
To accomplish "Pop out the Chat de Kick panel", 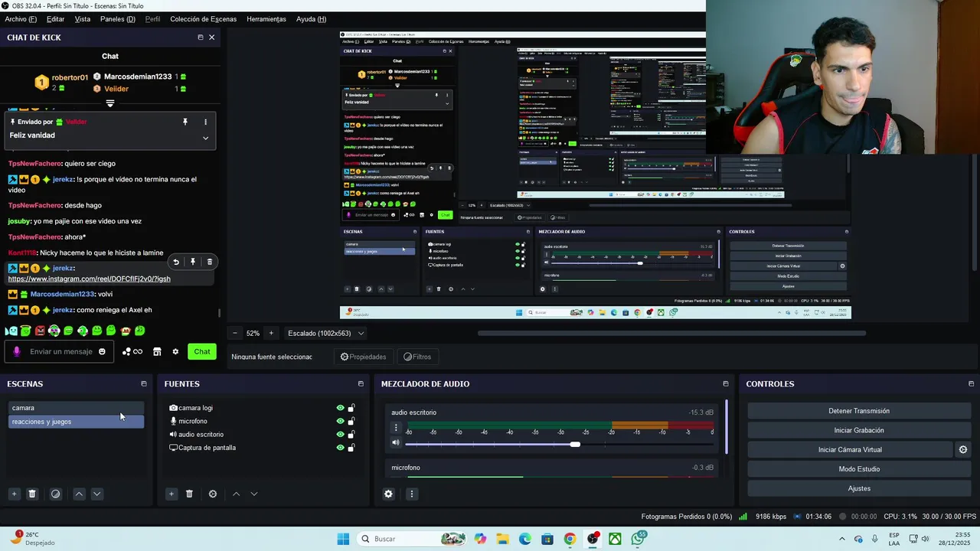I will pyautogui.click(x=201, y=37).
